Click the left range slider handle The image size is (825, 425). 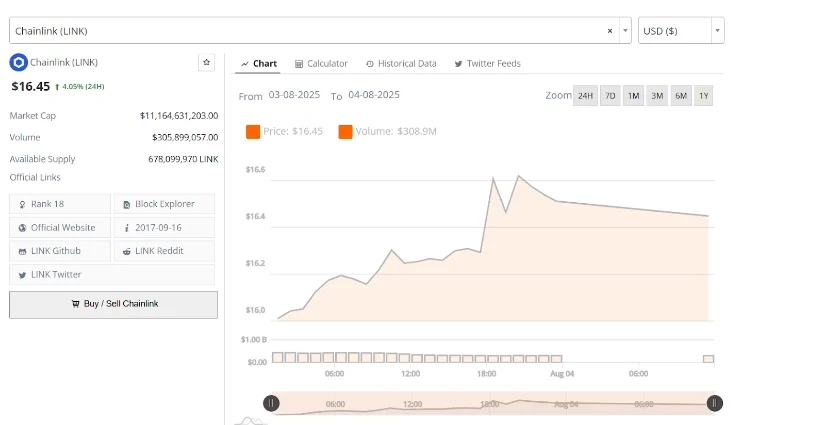(271, 403)
